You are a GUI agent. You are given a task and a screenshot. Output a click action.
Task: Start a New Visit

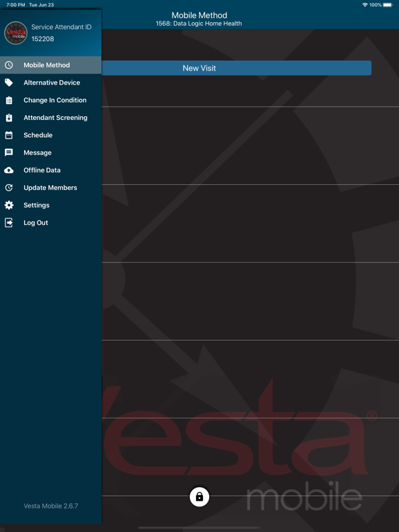tap(236, 68)
